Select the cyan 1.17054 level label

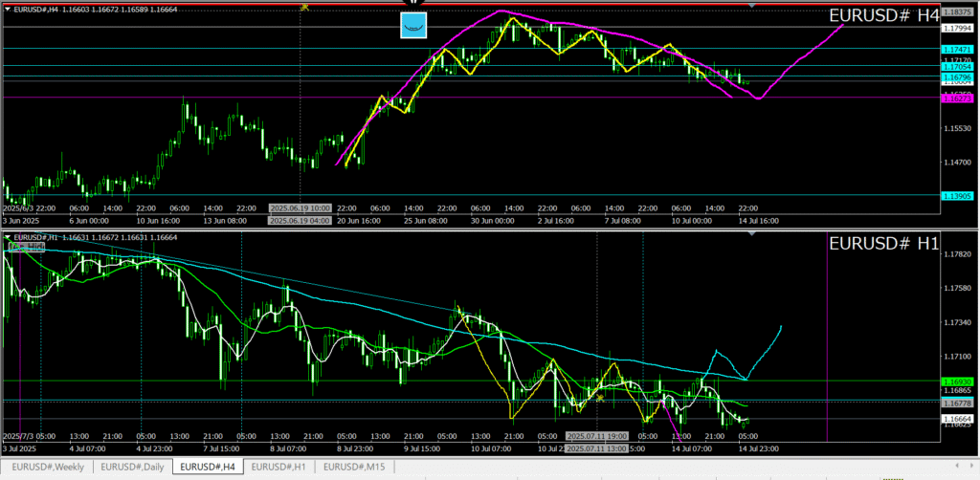click(x=957, y=66)
